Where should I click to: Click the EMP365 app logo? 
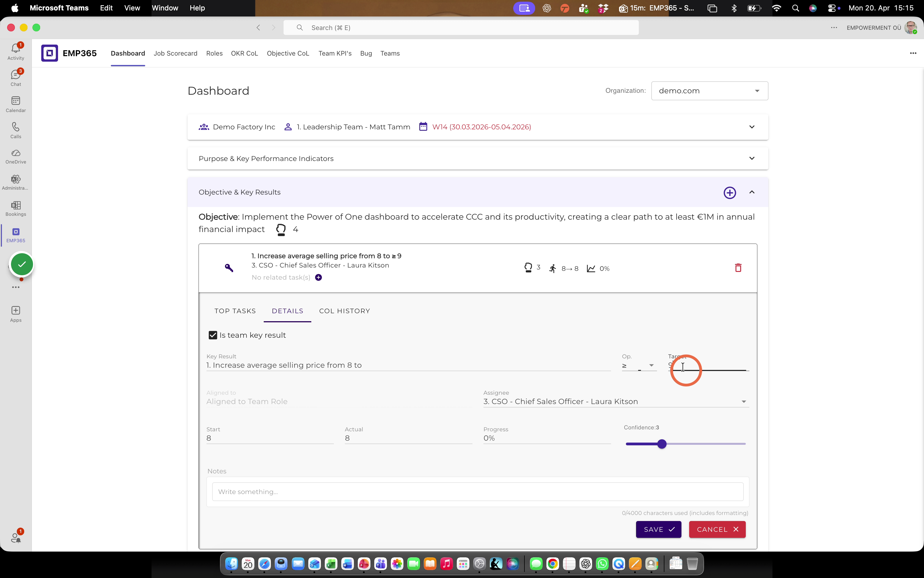click(x=50, y=53)
